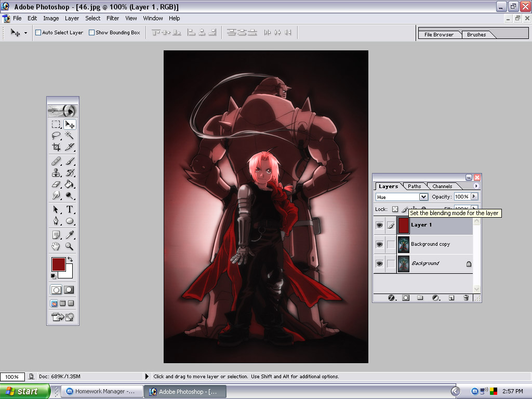Select the Burn tool
This screenshot has width=532, height=399.
coord(70,195)
